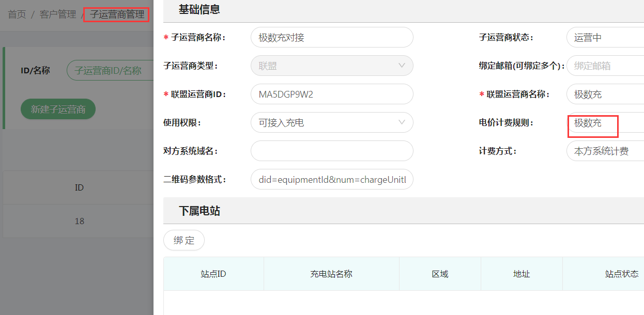Viewport: 644px width, 315px height.
Task: Select the table row with ID 18
Action: (x=79, y=221)
